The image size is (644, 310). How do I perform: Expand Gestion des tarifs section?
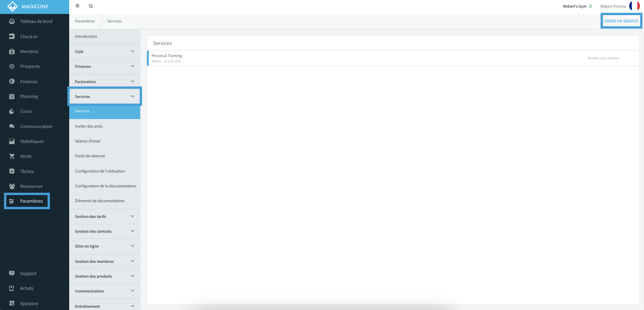[105, 217]
